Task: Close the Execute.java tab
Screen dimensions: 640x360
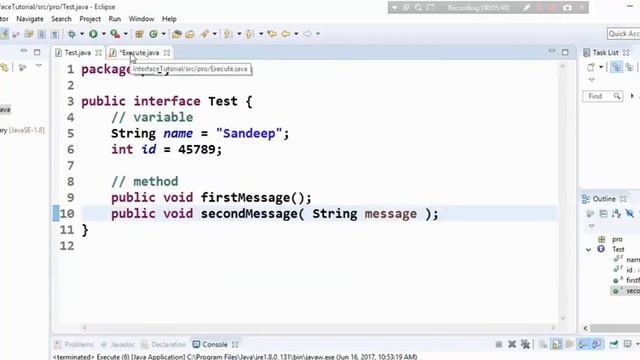Action: 167,53
